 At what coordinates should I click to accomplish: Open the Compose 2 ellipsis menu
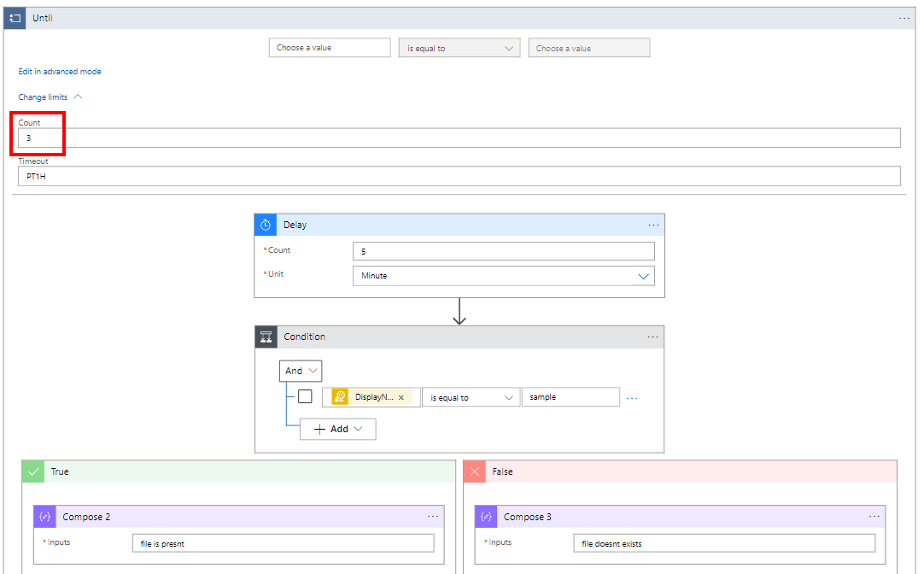pyautogui.click(x=433, y=516)
